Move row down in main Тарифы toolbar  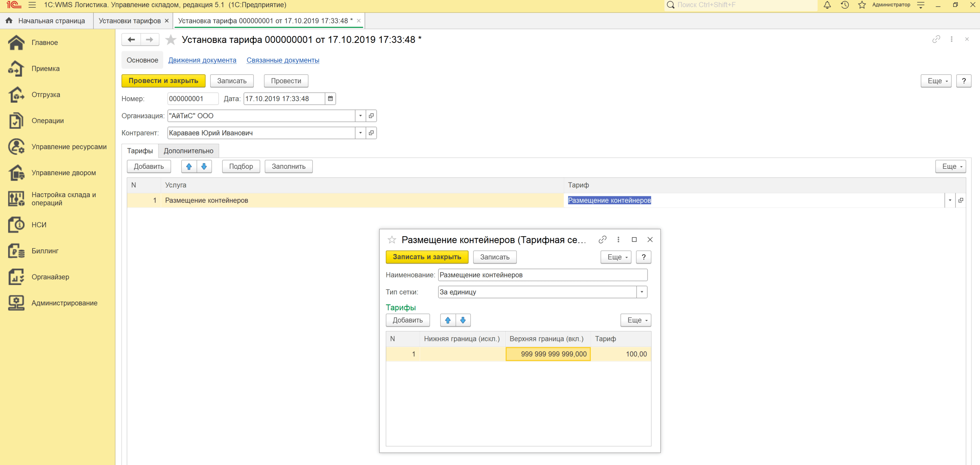pos(204,166)
